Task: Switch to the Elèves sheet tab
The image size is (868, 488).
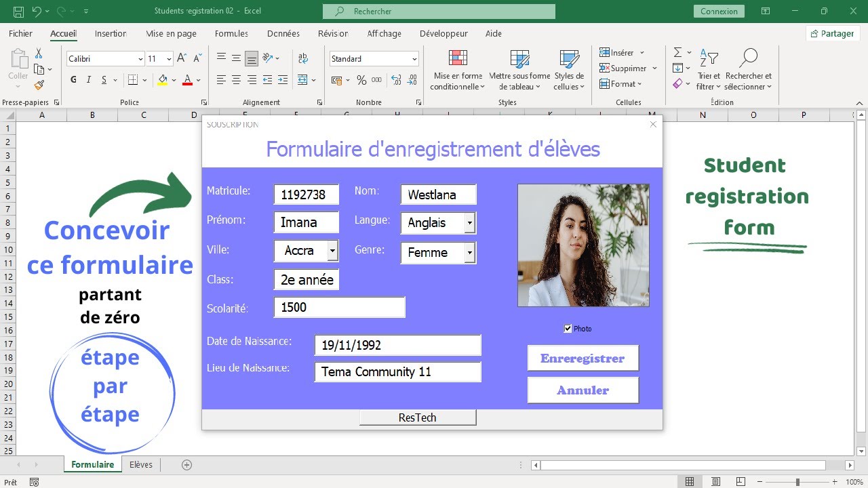Action: [x=141, y=465]
